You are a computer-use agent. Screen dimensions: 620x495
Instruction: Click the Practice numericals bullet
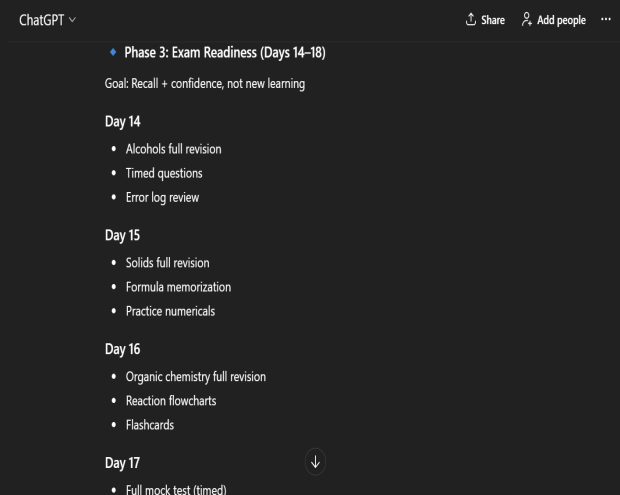pyautogui.click(x=170, y=311)
